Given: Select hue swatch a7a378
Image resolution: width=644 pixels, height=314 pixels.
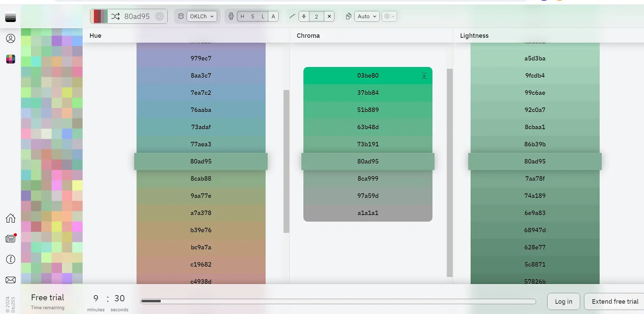Looking at the screenshot, I should [201, 213].
